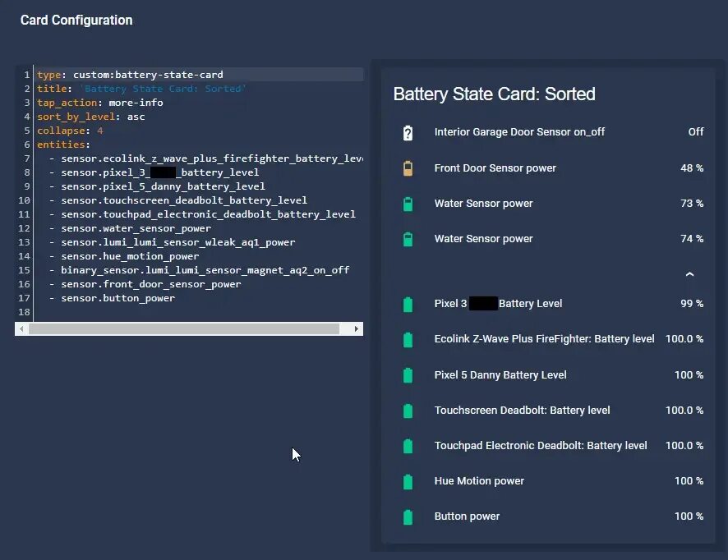Click the battery icon beside Pixel 3 Battery Level
Screen dimensions: 728x560
click(408, 305)
